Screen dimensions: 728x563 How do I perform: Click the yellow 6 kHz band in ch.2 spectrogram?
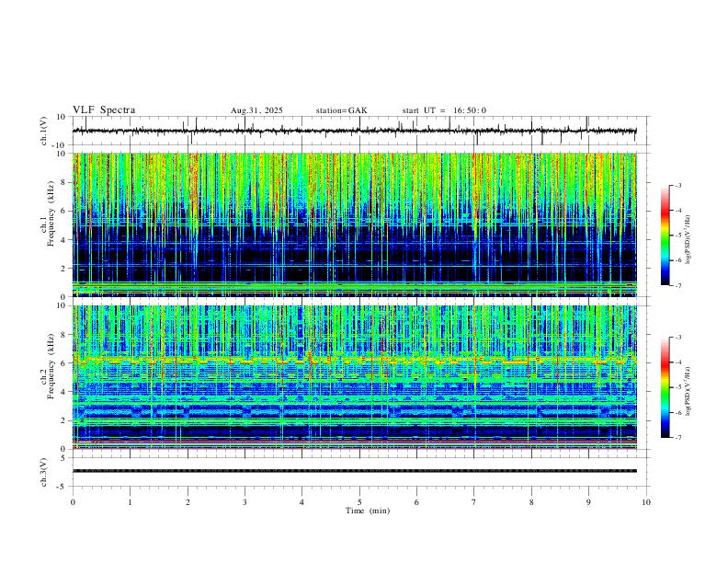[354, 360]
